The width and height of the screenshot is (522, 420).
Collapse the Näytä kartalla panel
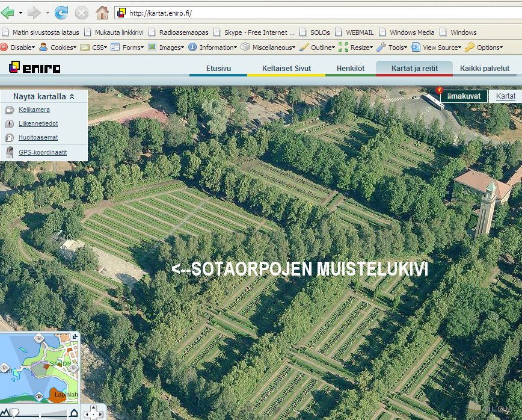click(x=72, y=96)
